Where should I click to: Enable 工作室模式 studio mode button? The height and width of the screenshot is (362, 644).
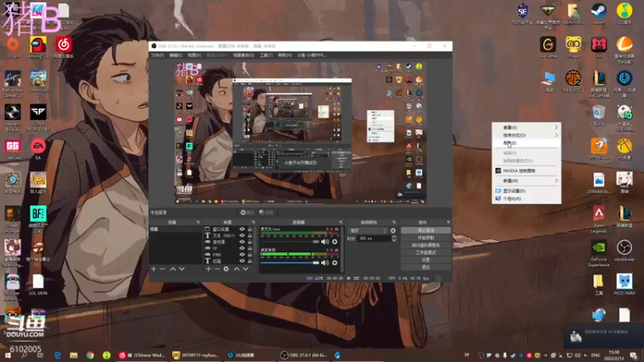[x=426, y=253]
